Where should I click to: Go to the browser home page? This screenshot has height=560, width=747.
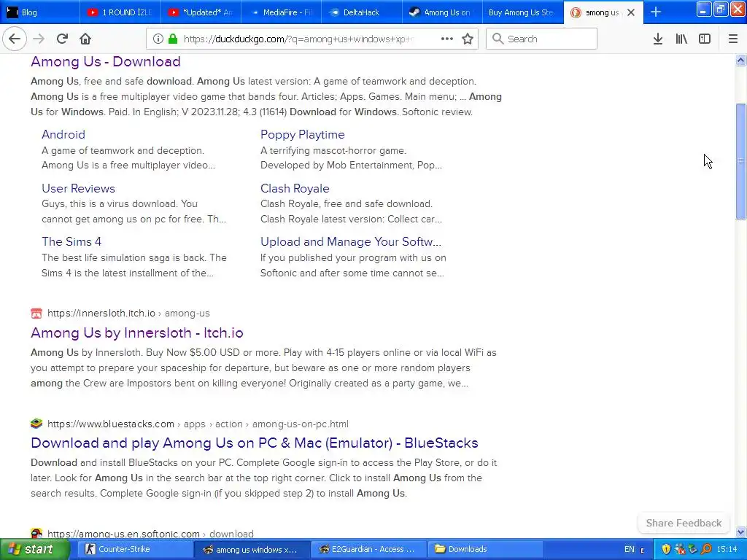(x=85, y=39)
